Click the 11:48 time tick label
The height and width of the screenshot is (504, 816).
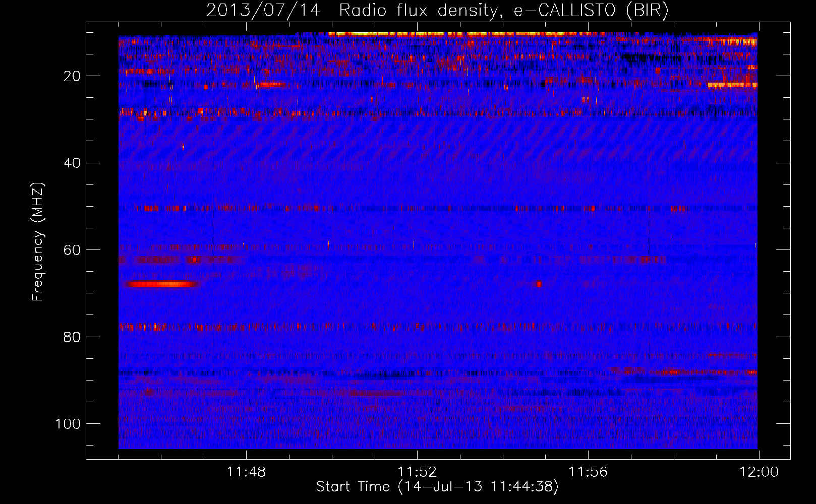246,472
